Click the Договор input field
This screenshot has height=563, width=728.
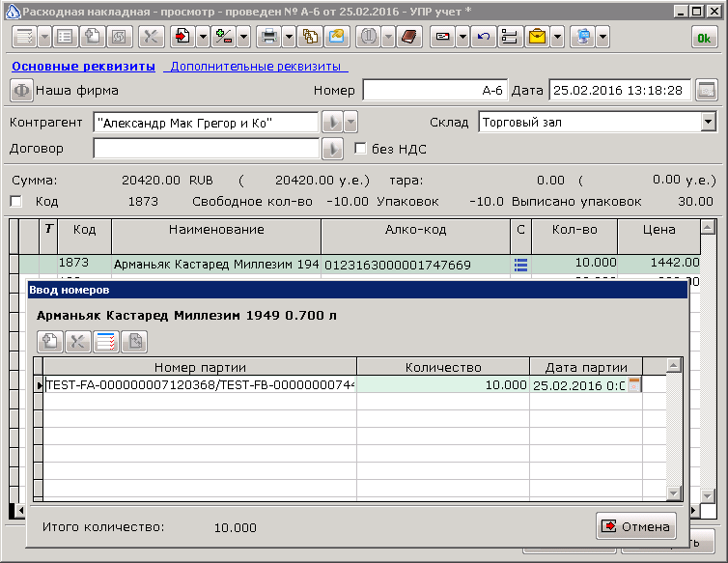point(206,149)
